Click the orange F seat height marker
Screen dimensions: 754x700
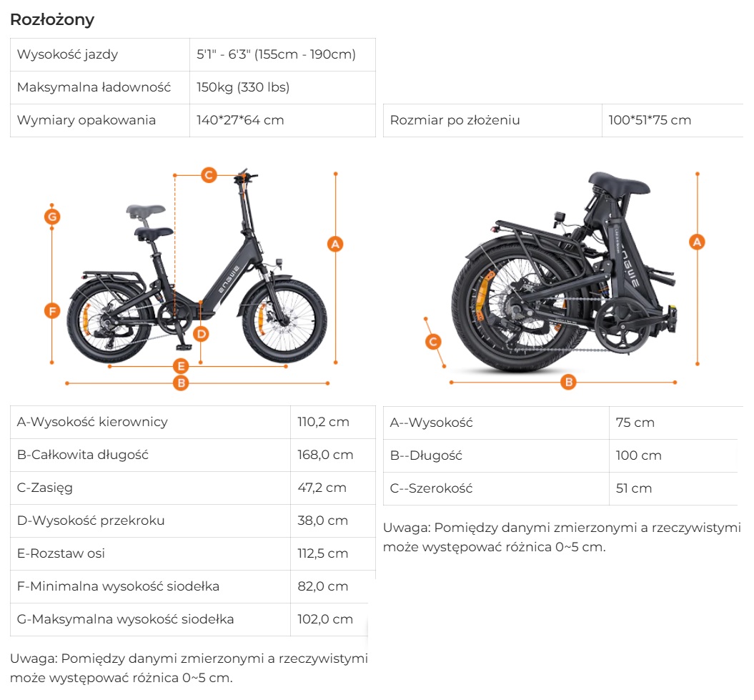[51, 310]
